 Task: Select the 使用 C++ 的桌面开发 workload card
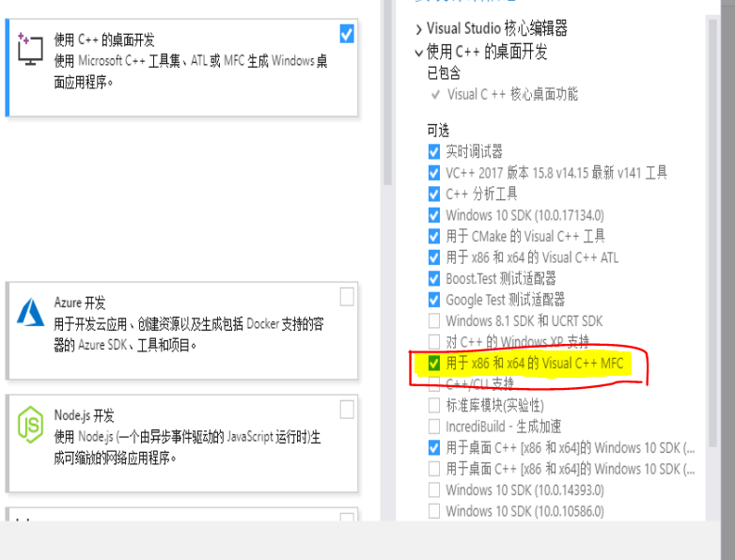(181, 68)
